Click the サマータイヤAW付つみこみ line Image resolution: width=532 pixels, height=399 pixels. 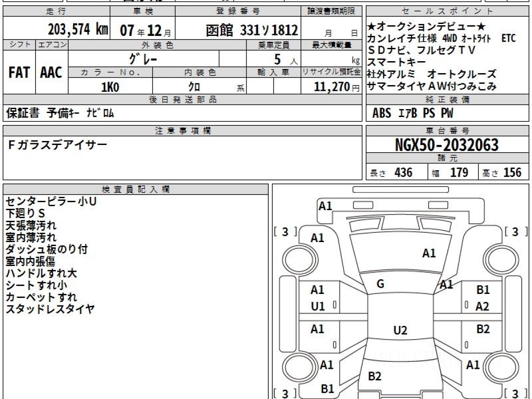[x=432, y=86]
